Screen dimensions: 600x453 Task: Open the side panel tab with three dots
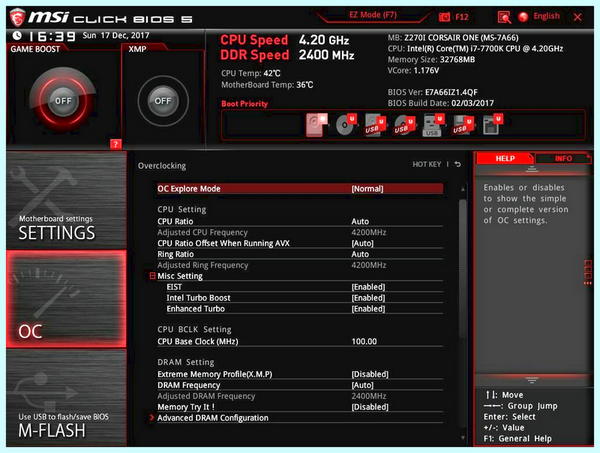pos(588,272)
